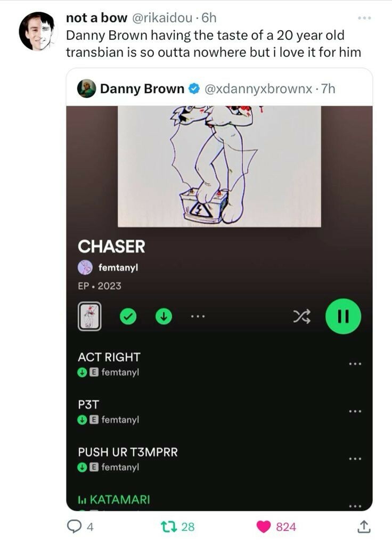This screenshot has width=392, height=547.
Task: Share the tweet via the upload arrow icon
Action: tap(363, 526)
